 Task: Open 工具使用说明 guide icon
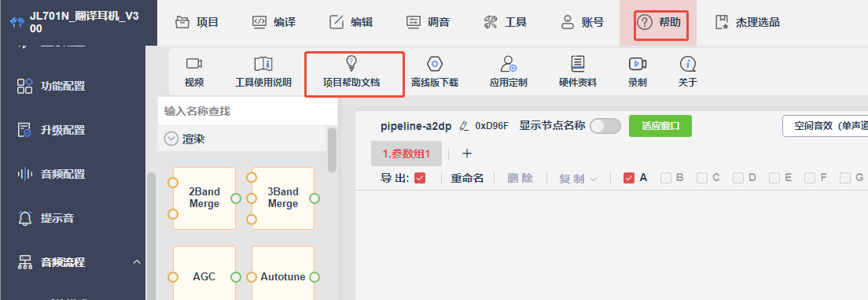point(263,63)
